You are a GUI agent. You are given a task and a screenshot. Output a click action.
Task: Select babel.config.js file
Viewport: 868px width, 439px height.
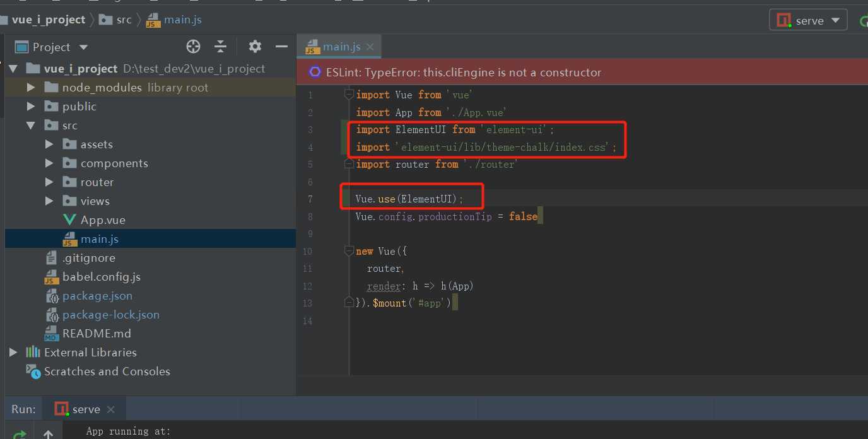[102, 277]
